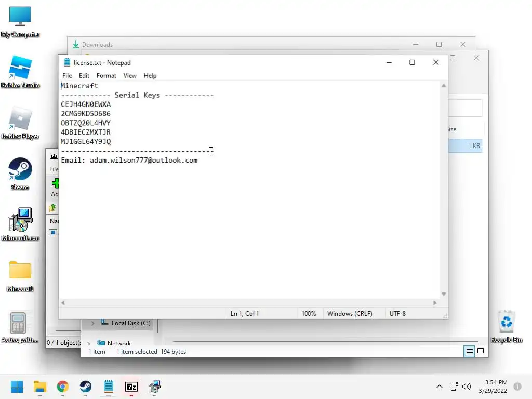Click the 100% zoom status entry
The image size is (532, 399).
point(309,313)
